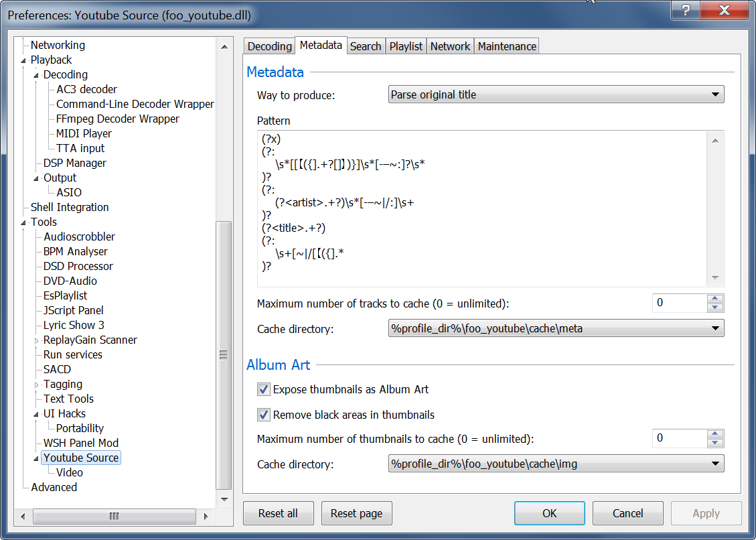Uncheck Remove black areas in thumbnails
The image size is (756, 540).
coord(264,415)
